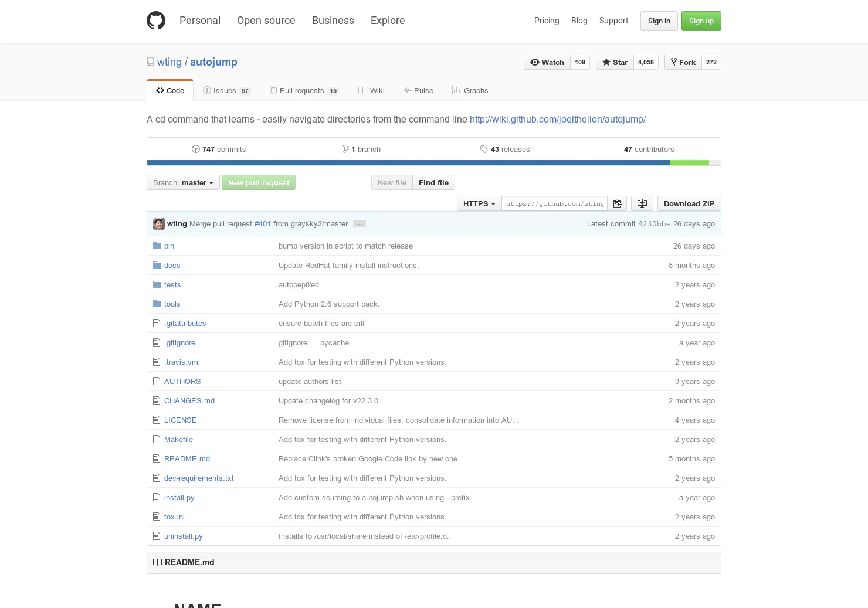This screenshot has width=868, height=608.
Task: View the 47 contributors page
Action: 649,149
